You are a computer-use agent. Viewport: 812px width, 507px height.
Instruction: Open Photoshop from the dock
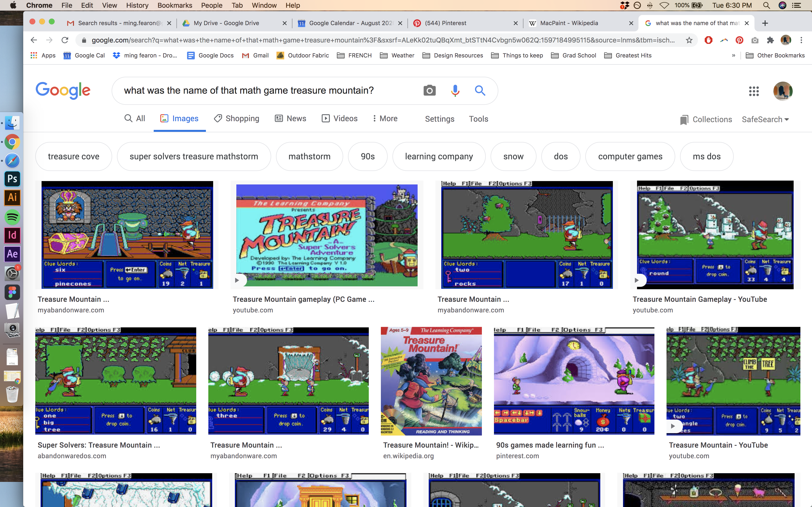click(x=12, y=179)
